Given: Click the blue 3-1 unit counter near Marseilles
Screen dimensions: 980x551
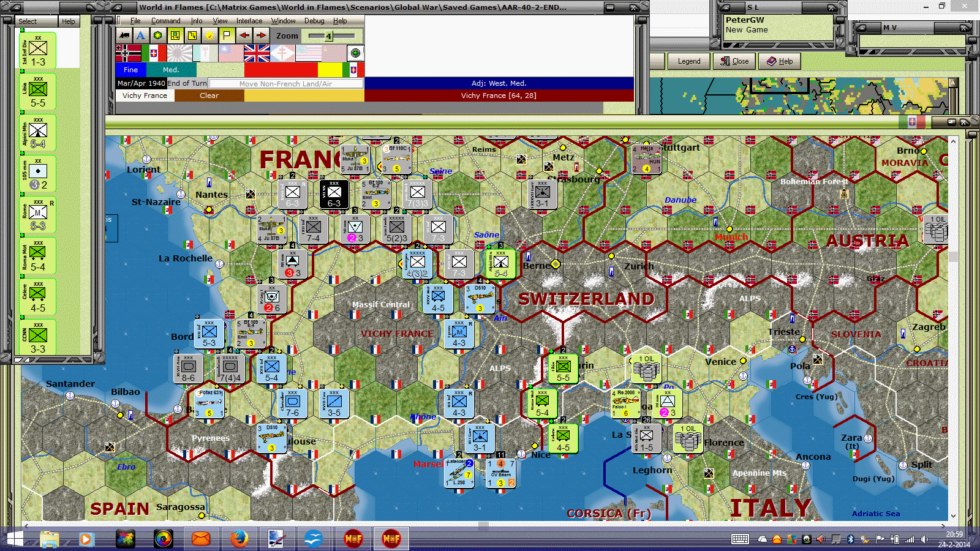Looking at the screenshot, I should point(480,438).
